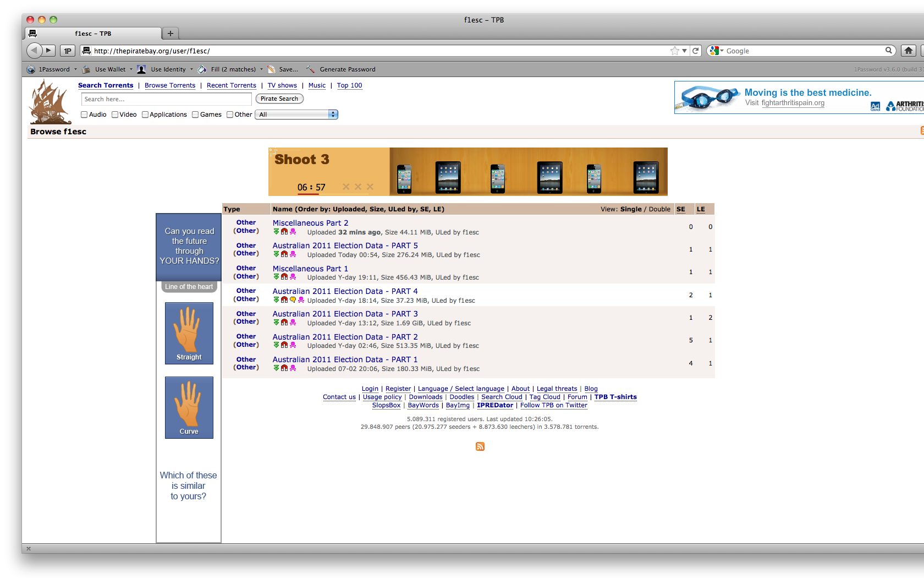Click the Login footer link
The image size is (924, 578).
point(370,389)
